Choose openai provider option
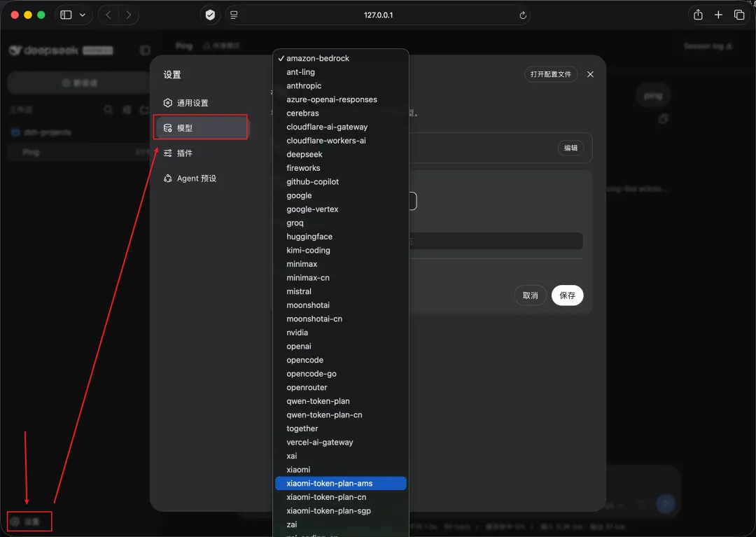This screenshot has width=756, height=537. click(340, 347)
